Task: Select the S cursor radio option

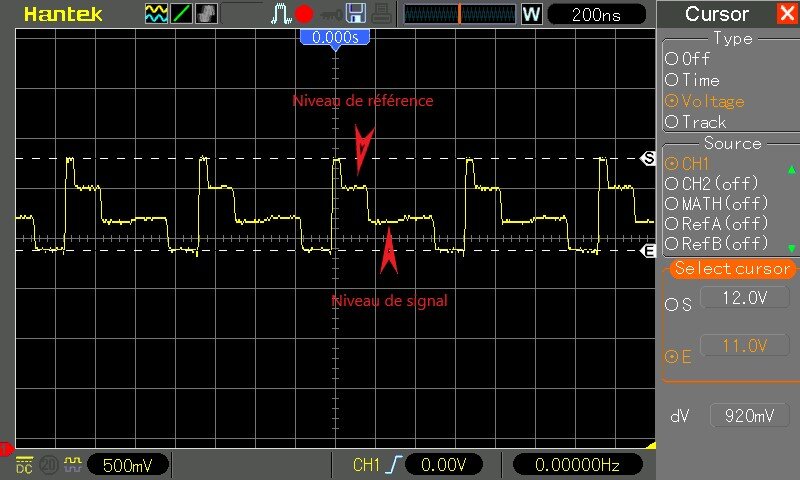Action: point(678,305)
